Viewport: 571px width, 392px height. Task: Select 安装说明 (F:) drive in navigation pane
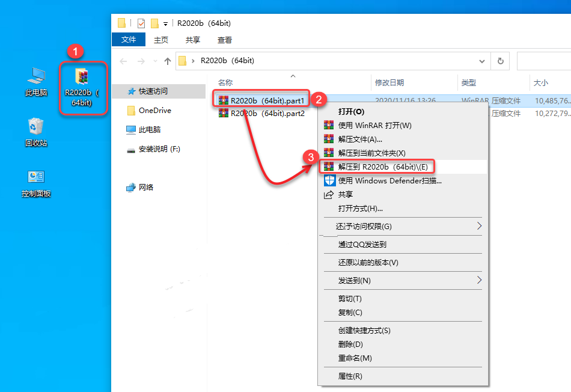(159, 149)
